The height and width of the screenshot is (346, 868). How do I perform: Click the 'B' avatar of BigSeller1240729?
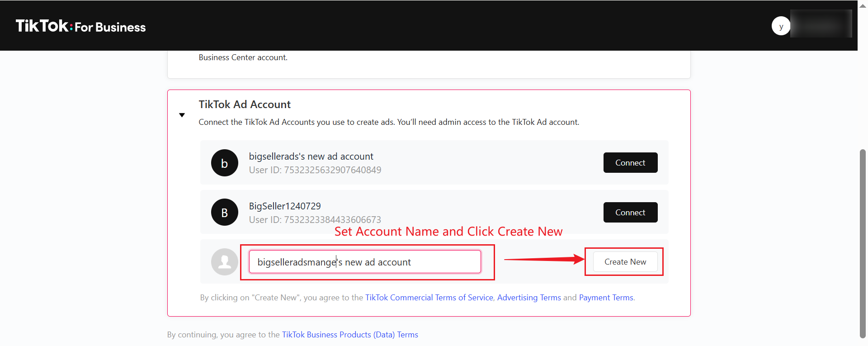click(225, 212)
